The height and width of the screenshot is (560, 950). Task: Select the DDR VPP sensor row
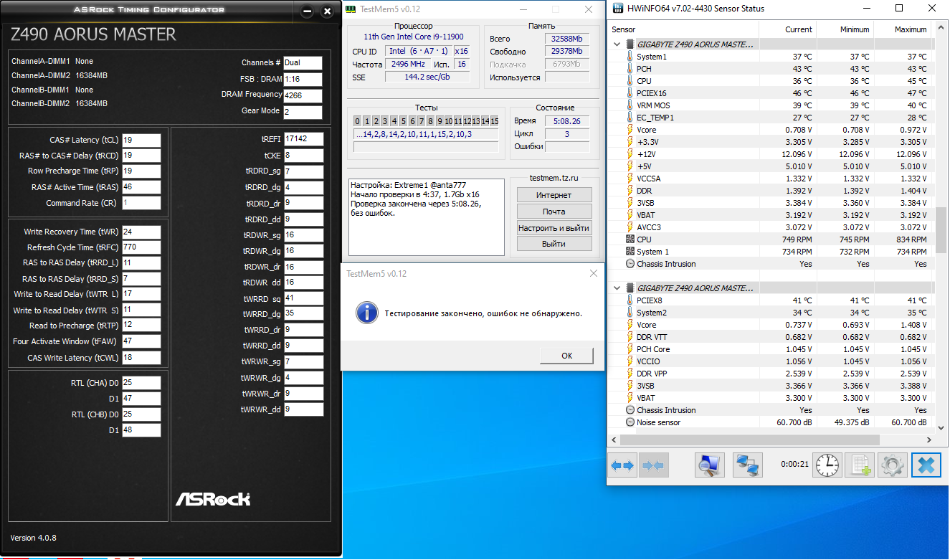(x=771, y=374)
